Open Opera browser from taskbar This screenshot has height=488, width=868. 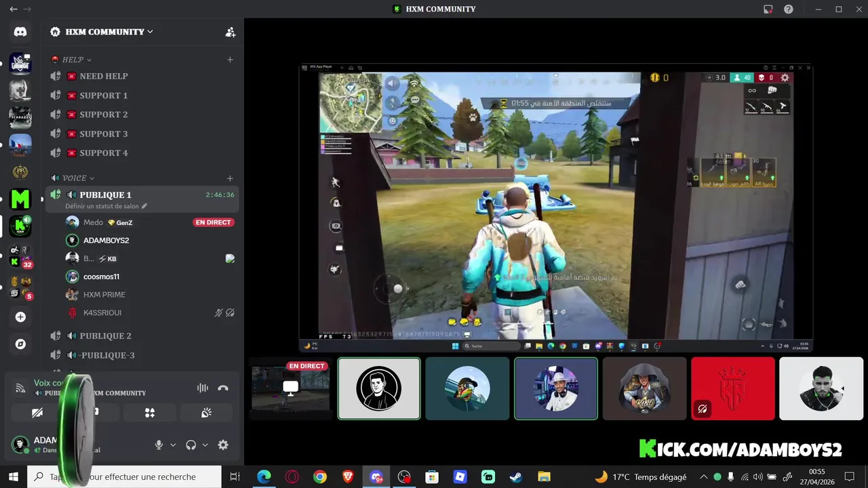pyautogui.click(x=292, y=476)
